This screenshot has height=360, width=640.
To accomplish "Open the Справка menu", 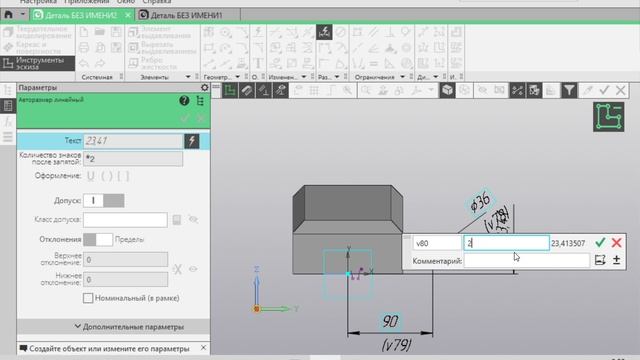I will (x=157, y=2).
